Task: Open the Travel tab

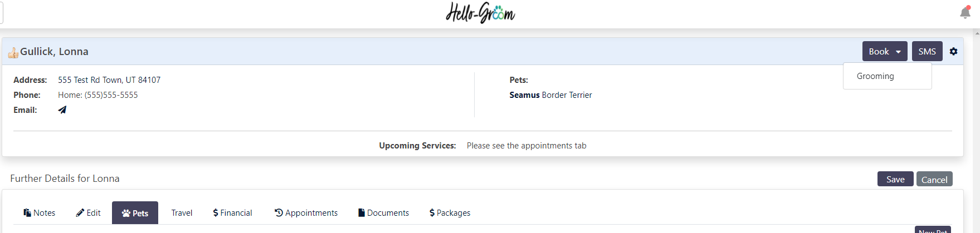Action: point(182,212)
